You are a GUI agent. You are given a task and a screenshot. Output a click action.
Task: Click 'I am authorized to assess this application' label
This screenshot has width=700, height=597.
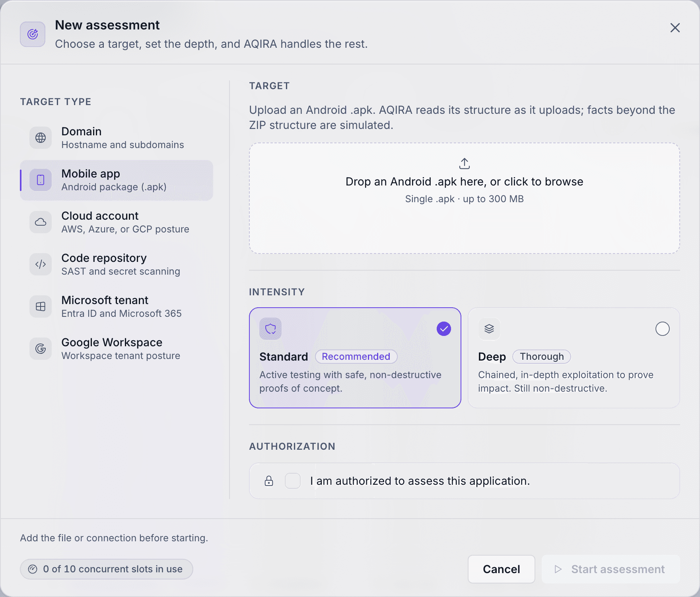420,481
